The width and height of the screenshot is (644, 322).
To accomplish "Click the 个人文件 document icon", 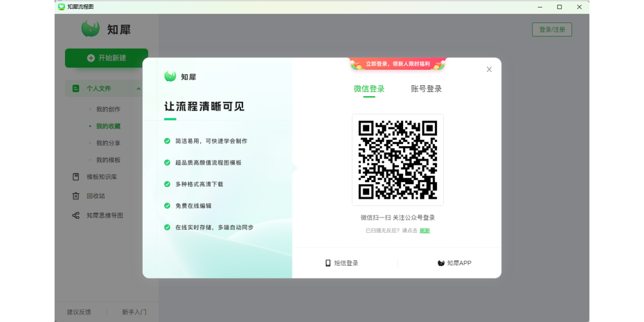I will tap(76, 89).
